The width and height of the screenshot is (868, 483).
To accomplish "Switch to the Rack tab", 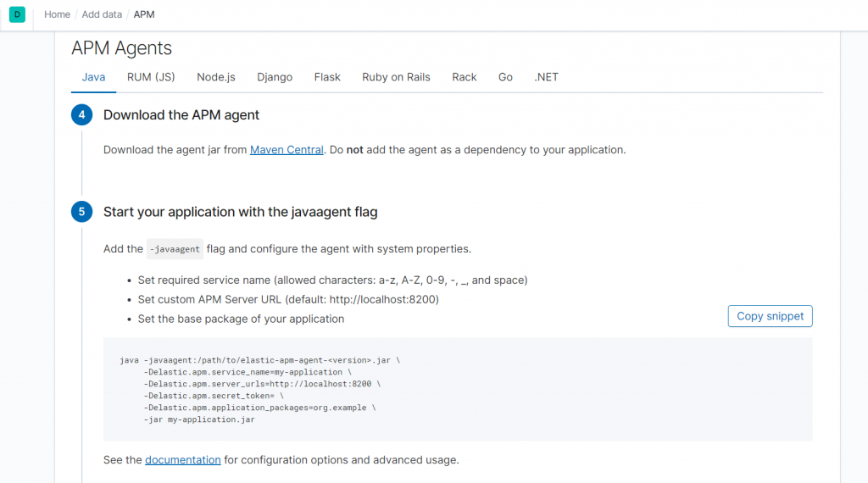I will tap(464, 77).
